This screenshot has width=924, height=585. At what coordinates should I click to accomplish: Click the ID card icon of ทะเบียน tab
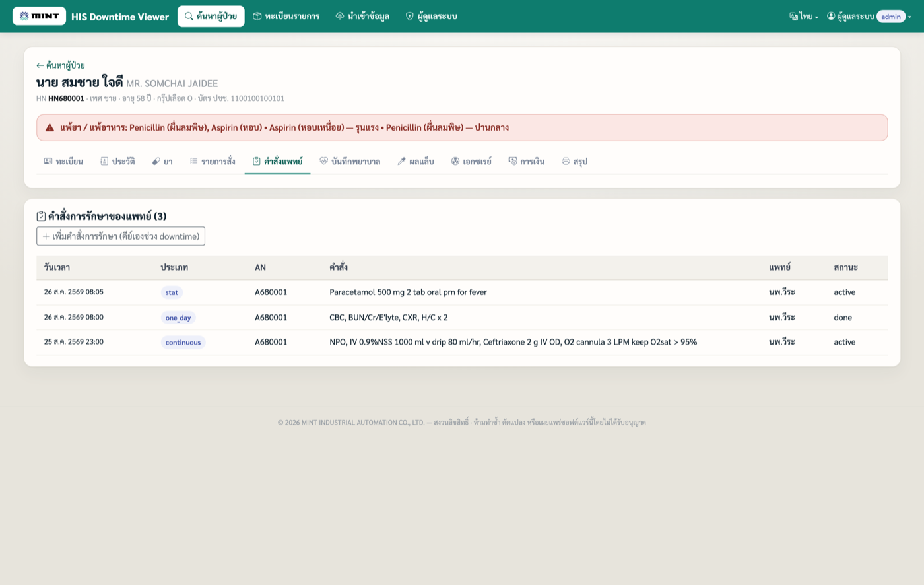48,161
